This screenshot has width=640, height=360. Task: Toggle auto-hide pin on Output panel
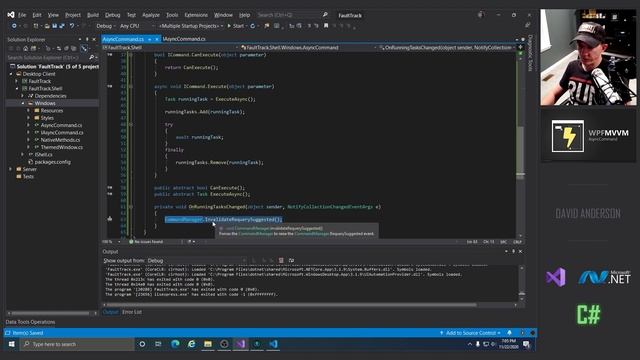513,251
